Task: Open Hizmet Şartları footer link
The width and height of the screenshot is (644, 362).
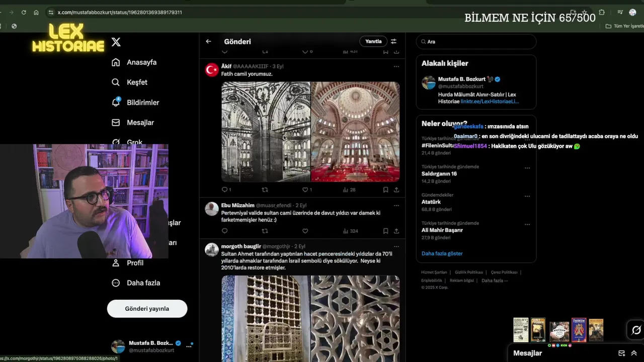Action: pos(434,273)
